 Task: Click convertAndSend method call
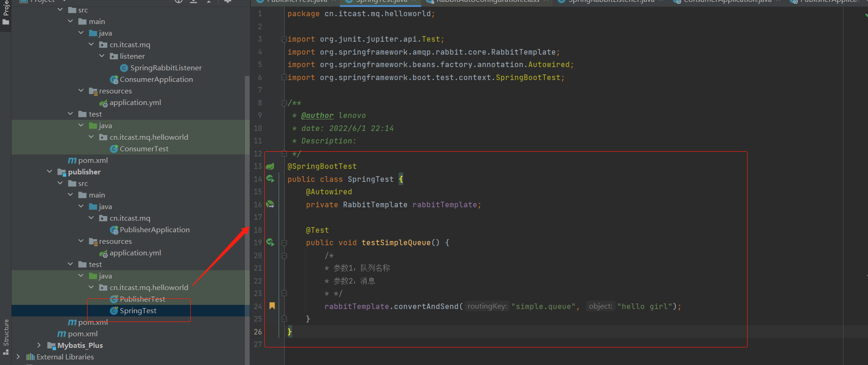[x=426, y=307]
